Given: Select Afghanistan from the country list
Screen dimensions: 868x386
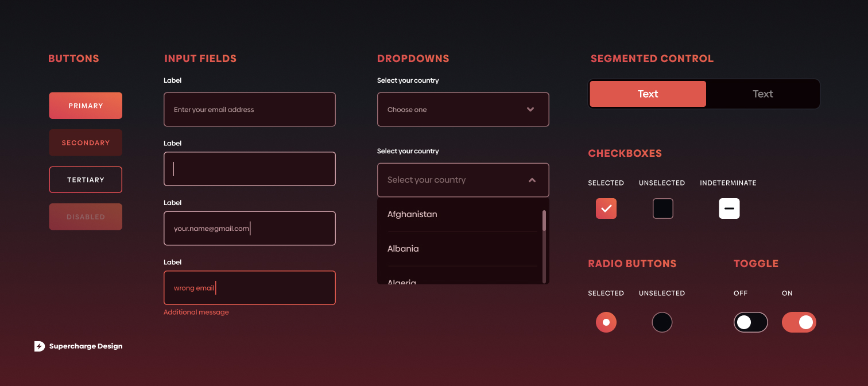Looking at the screenshot, I should click(412, 214).
